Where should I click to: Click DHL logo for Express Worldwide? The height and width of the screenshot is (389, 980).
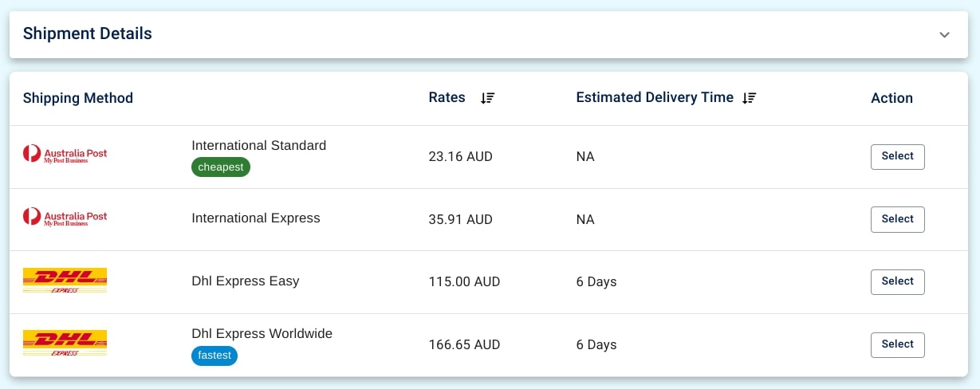65,344
